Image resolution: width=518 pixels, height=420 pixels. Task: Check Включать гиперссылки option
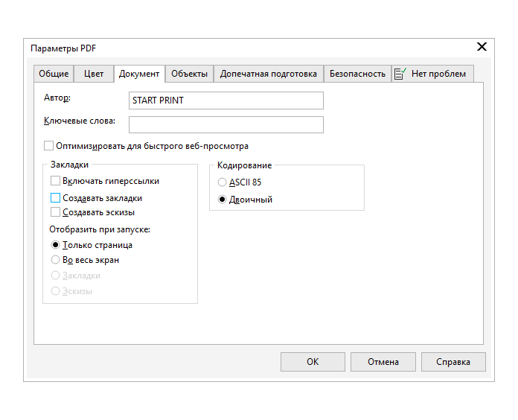[x=55, y=181]
